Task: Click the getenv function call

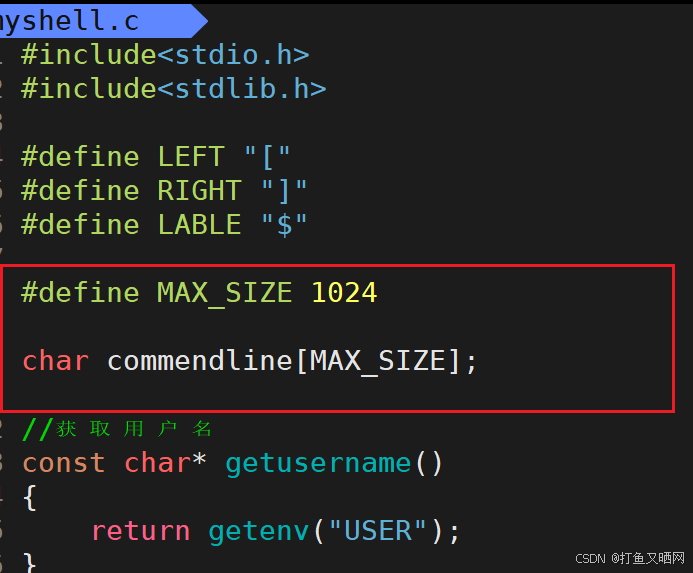Action: coord(259,532)
